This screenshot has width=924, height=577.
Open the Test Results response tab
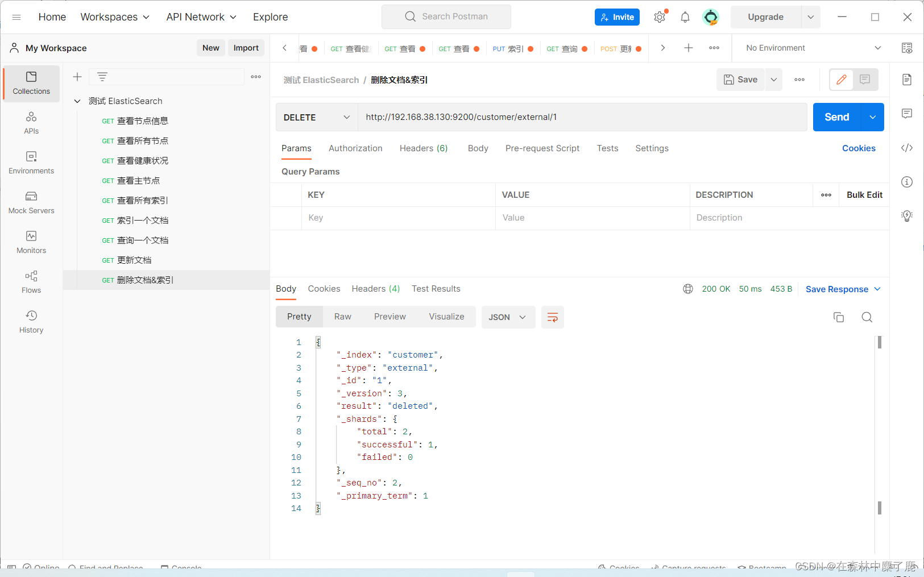(436, 289)
